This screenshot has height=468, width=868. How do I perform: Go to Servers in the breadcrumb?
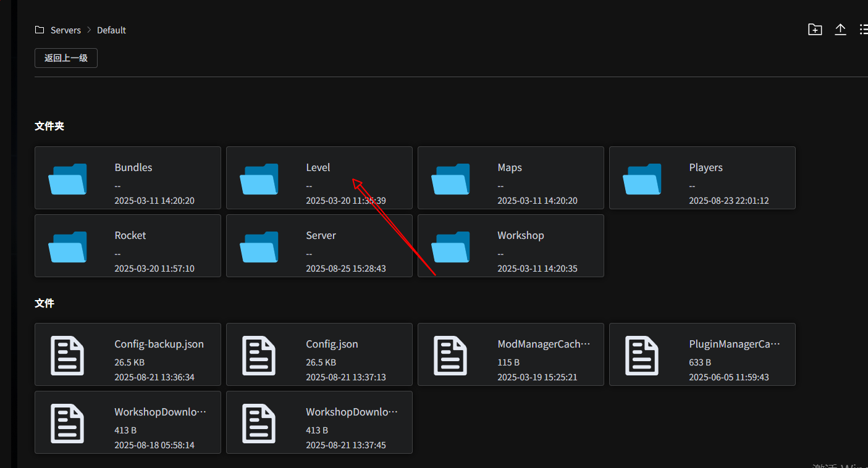(x=65, y=30)
